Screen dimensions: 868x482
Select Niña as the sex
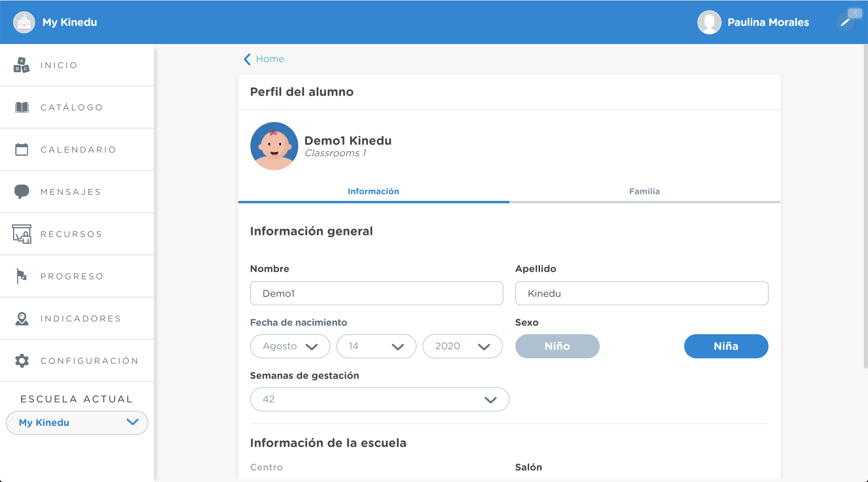(x=726, y=346)
